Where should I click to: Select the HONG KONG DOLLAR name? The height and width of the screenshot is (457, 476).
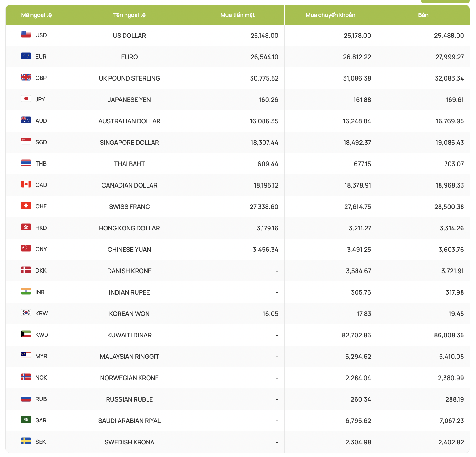130,228
